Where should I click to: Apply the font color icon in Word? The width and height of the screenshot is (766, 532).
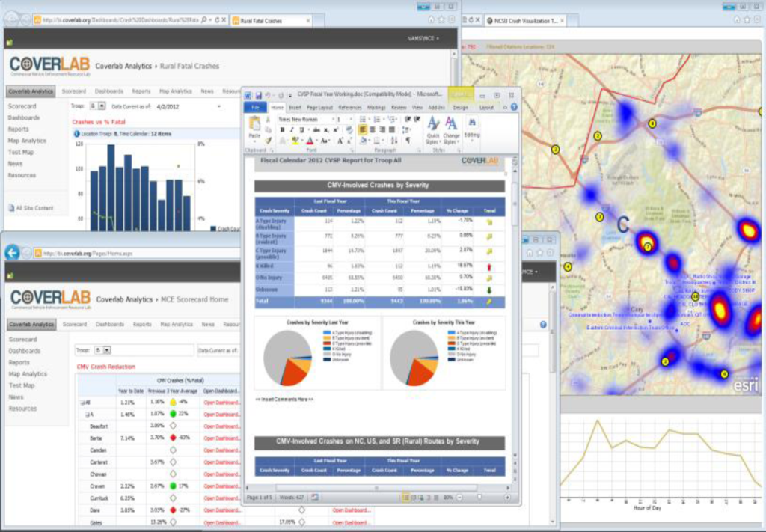[310, 139]
